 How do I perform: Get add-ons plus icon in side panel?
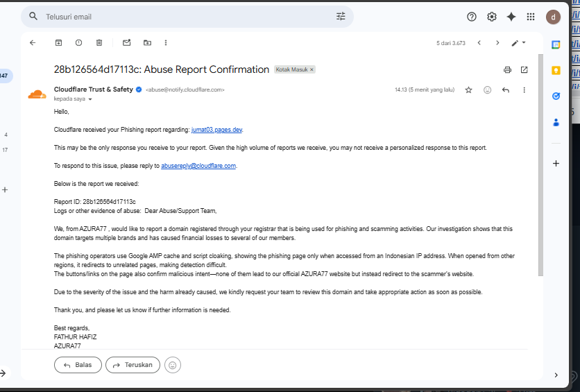click(x=556, y=164)
